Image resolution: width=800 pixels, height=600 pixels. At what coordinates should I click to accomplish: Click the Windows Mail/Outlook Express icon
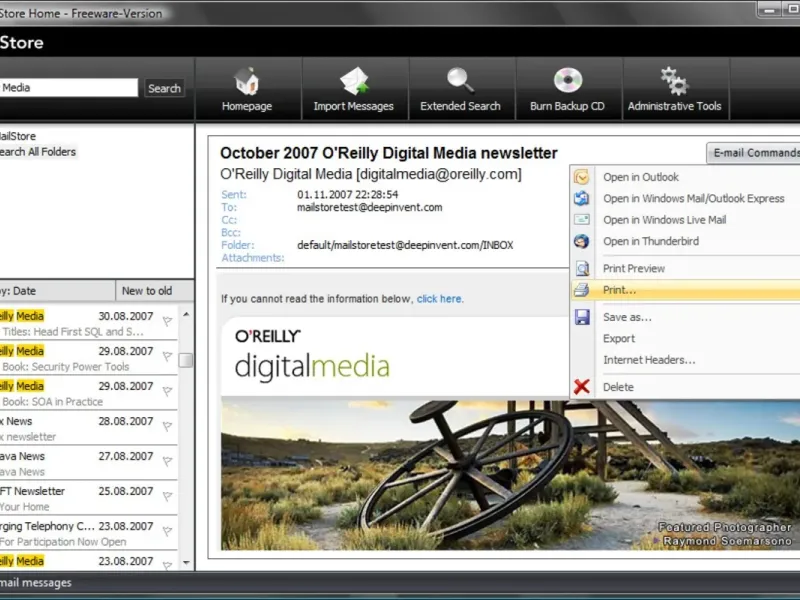(582, 198)
